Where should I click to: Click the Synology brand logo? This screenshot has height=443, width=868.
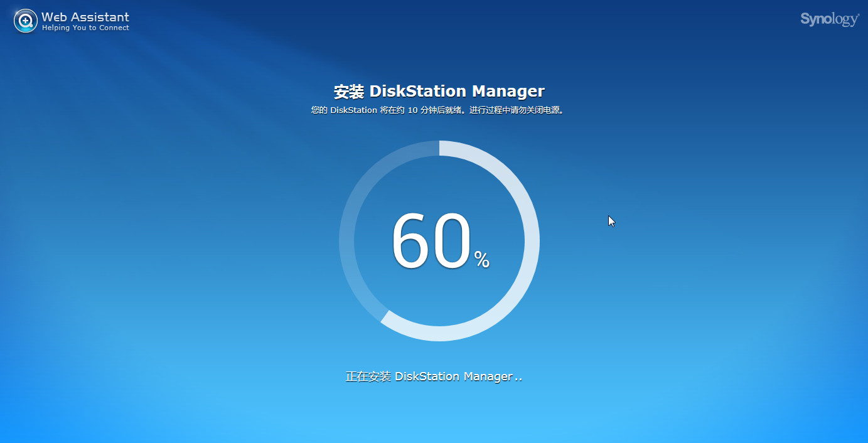[829, 19]
